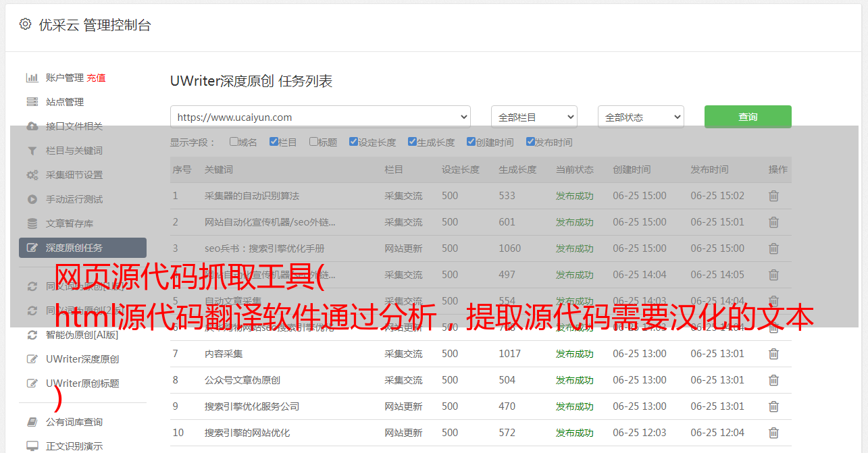Click the book icon for 公有词库查询
The image size is (868, 453).
tap(32, 422)
